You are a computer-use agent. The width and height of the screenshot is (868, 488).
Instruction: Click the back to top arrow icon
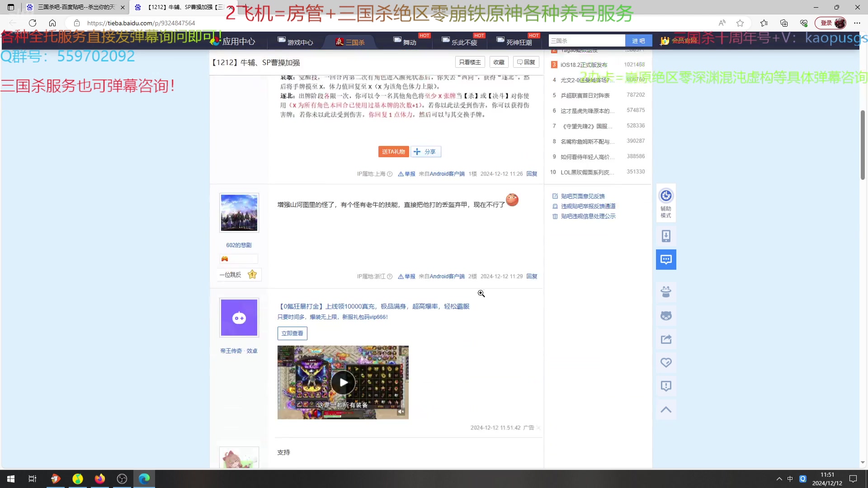tap(666, 409)
